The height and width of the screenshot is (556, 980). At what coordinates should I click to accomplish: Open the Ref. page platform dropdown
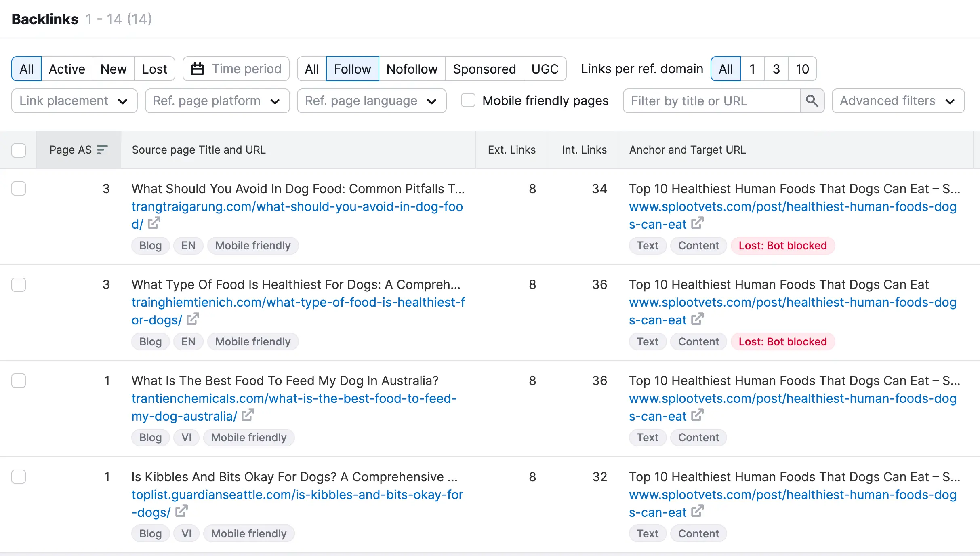(x=217, y=101)
